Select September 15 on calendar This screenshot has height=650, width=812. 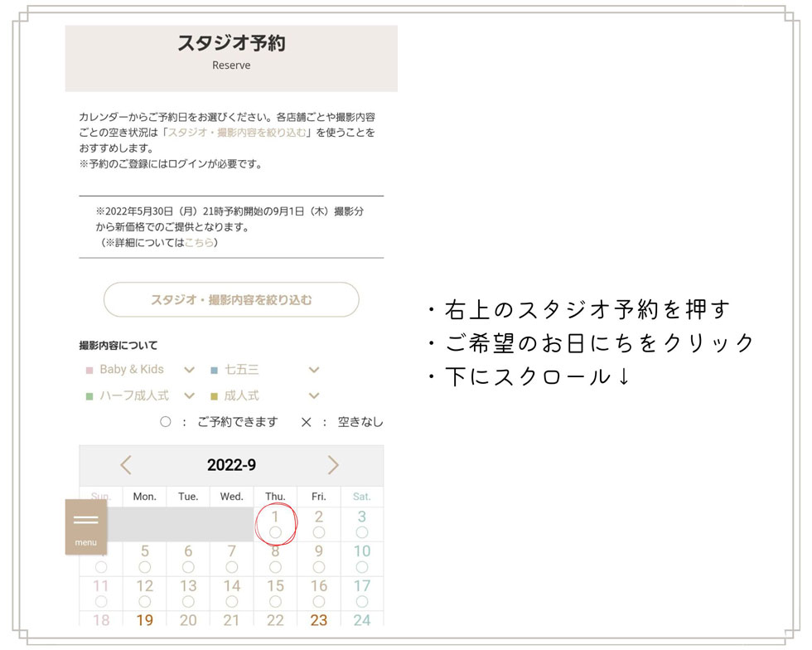tap(275, 592)
